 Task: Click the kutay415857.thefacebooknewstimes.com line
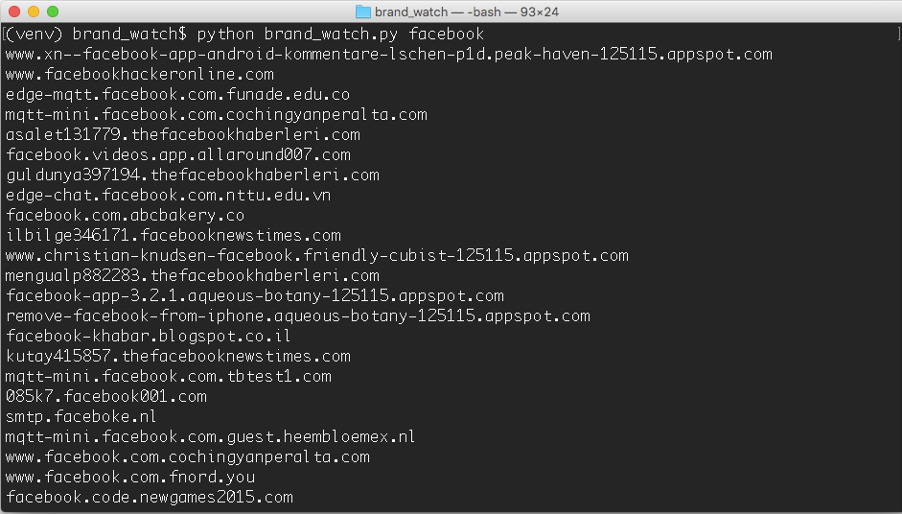[178, 356]
